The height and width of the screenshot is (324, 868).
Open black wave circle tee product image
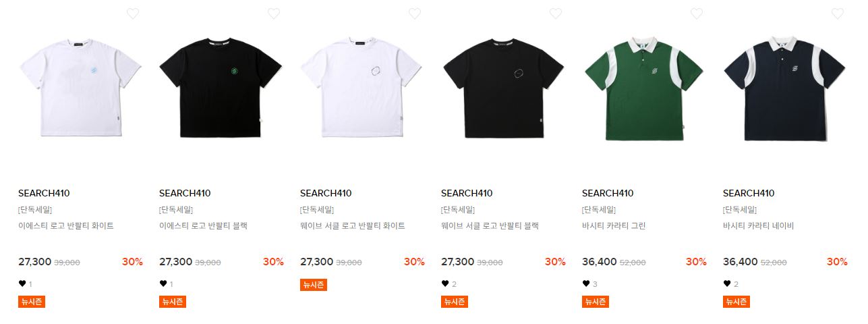pos(503,89)
